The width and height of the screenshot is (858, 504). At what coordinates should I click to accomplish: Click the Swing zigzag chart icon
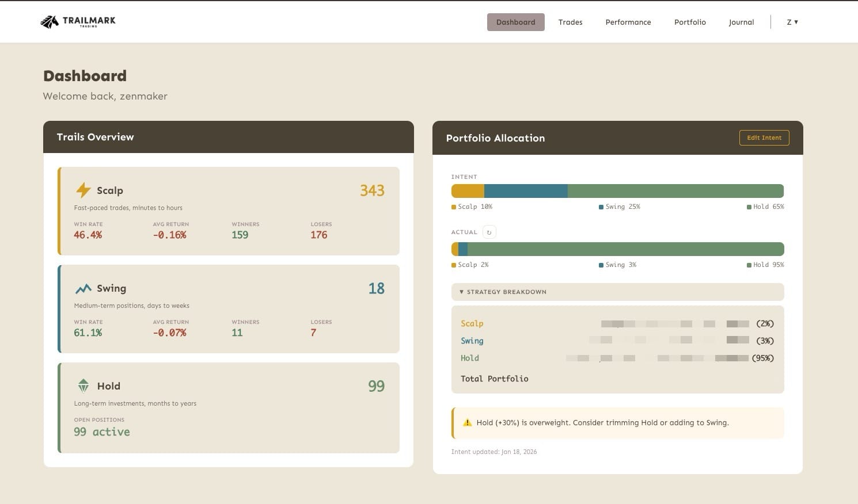pyautogui.click(x=83, y=288)
